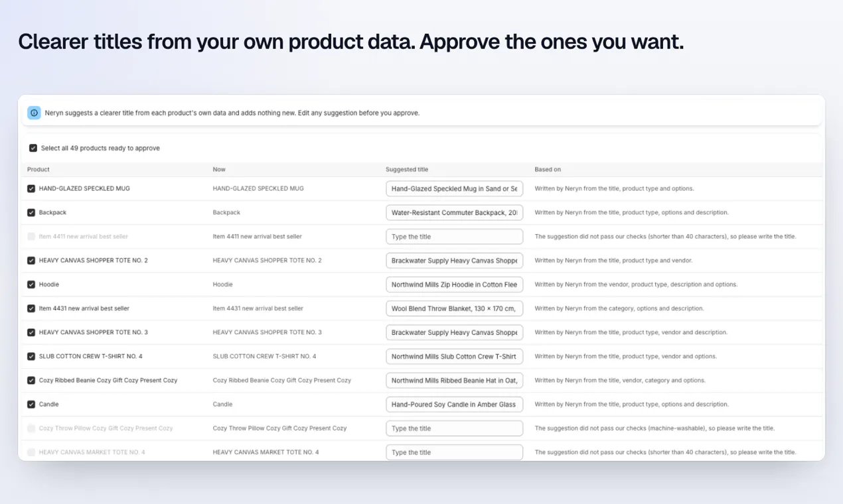Edit the Northwind Mills Slub Cotton Crew title field

[x=455, y=357]
